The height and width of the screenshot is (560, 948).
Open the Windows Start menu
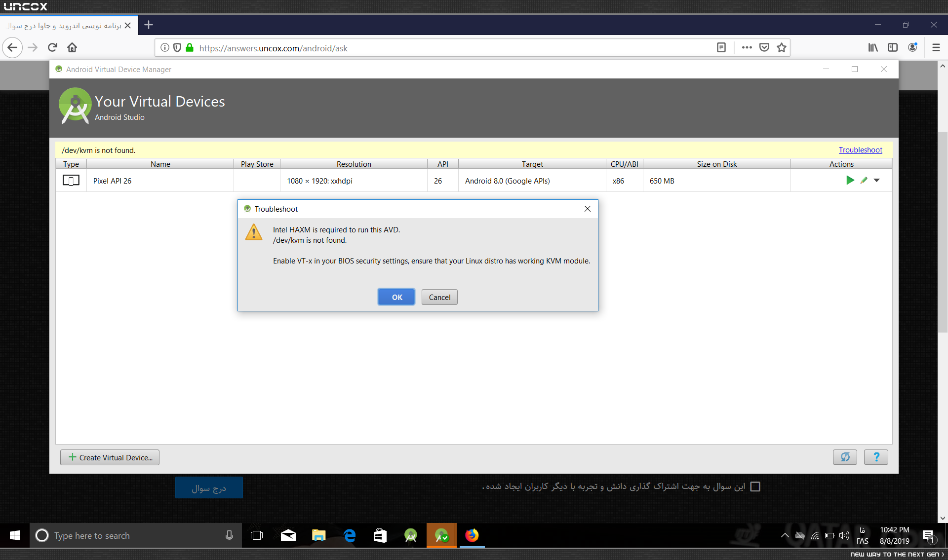click(15, 536)
